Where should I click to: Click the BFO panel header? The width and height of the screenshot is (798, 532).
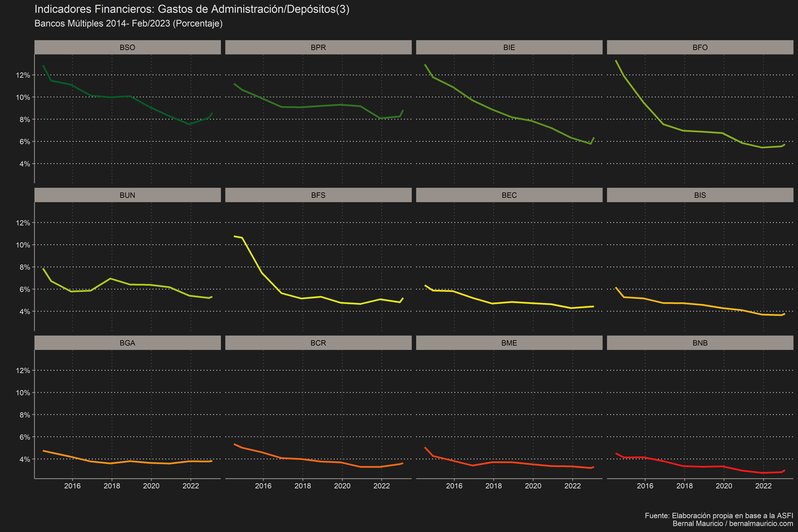700,47
